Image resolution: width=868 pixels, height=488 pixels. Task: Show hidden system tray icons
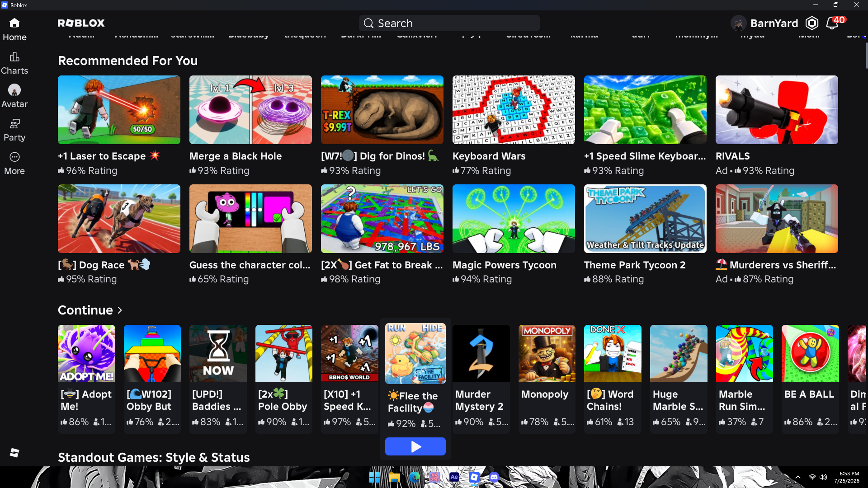coord(798,477)
